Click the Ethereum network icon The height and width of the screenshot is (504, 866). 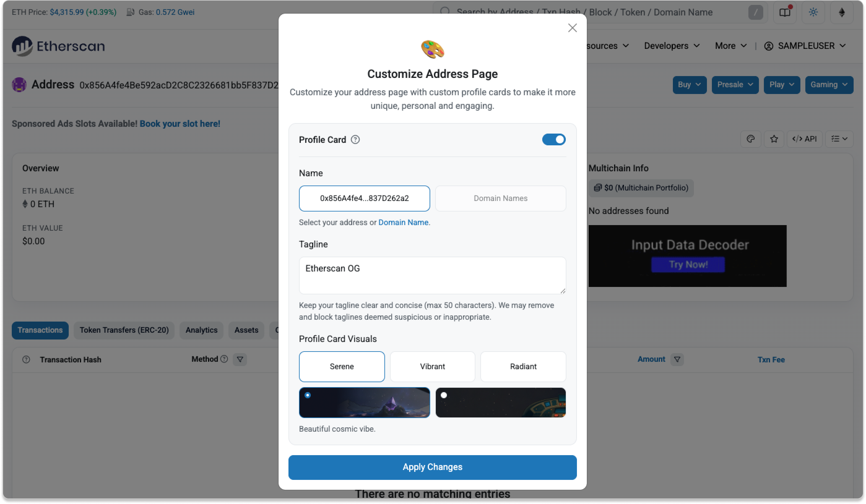[842, 12]
